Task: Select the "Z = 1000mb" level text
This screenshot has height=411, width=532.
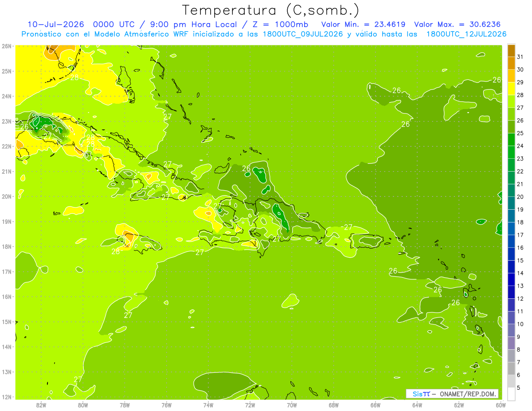Action: coord(280,24)
